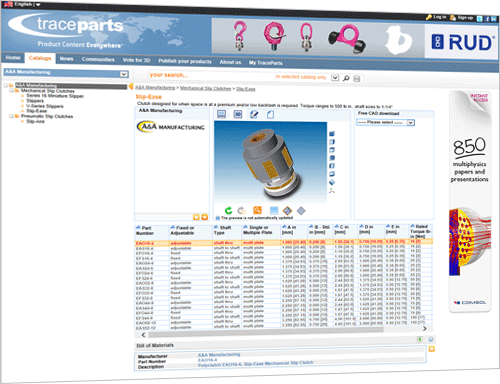
Task: Click the monitor display icon above preview
Action: click(x=222, y=114)
